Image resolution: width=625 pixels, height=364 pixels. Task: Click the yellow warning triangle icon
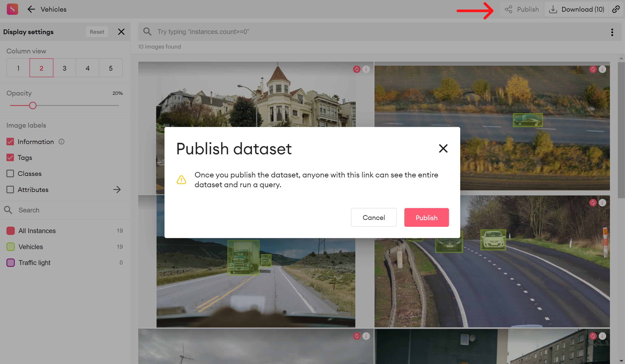click(x=181, y=179)
